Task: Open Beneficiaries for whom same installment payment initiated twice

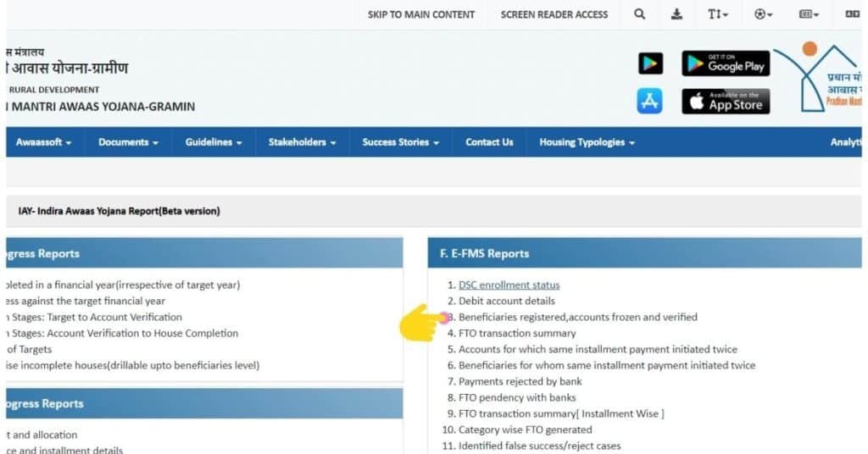Action: [607, 365]
